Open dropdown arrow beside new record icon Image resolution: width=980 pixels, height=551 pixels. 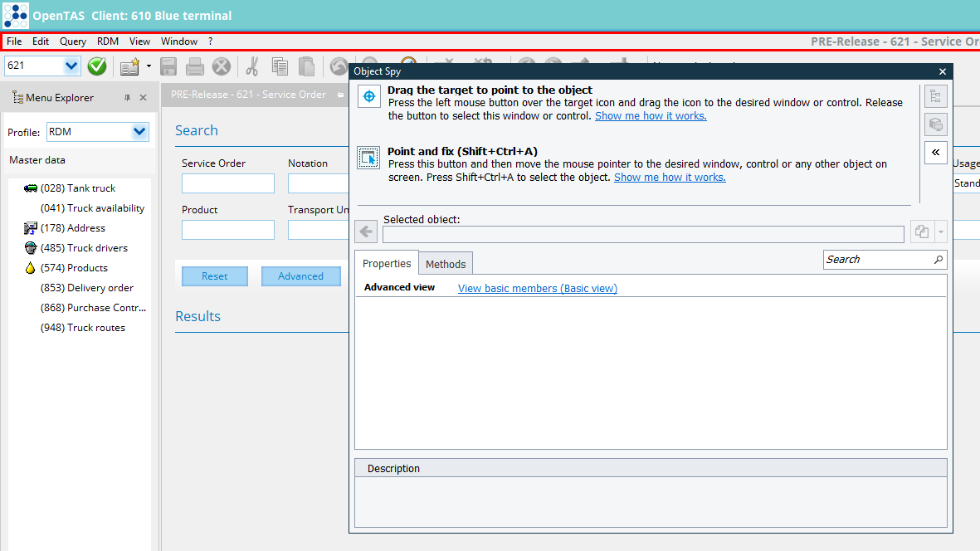(x=149, y=66)
